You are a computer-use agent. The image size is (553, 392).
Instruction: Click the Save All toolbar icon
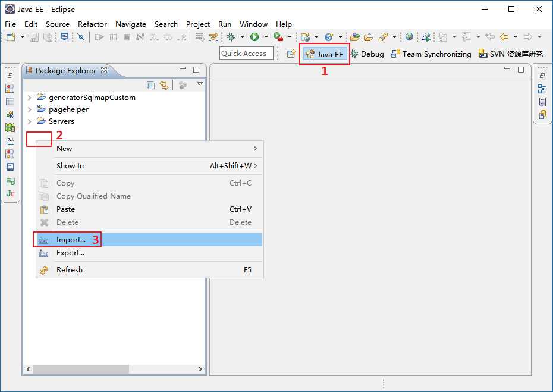point(48,37)
